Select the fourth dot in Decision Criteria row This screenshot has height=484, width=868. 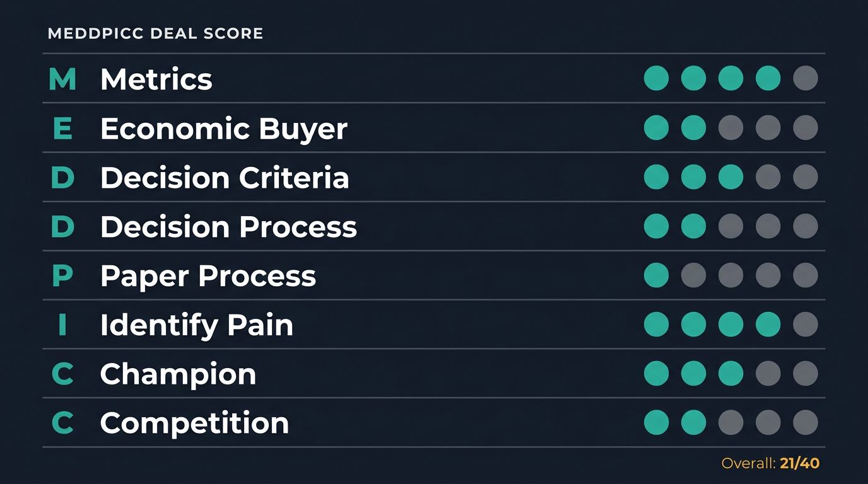coord(768,177)
